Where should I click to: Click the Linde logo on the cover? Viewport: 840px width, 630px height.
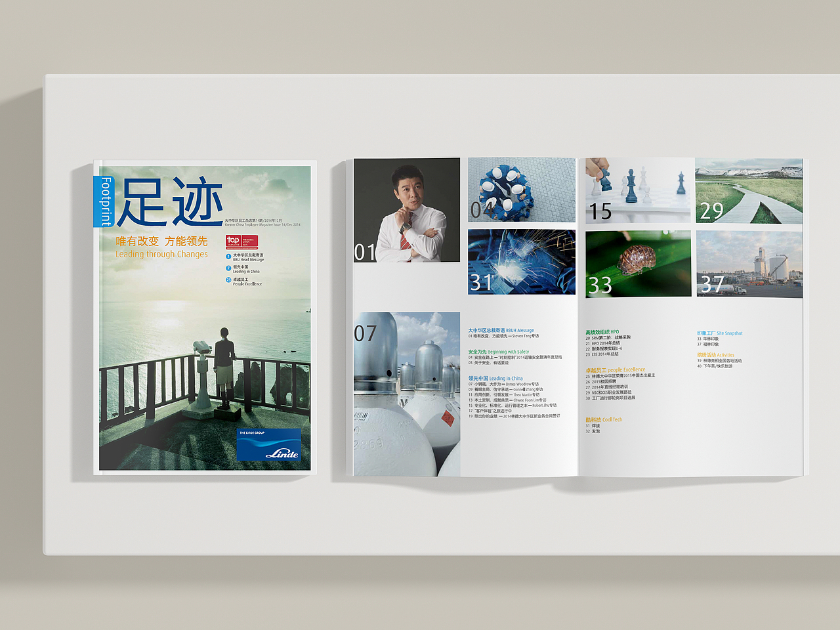[269, 444]
